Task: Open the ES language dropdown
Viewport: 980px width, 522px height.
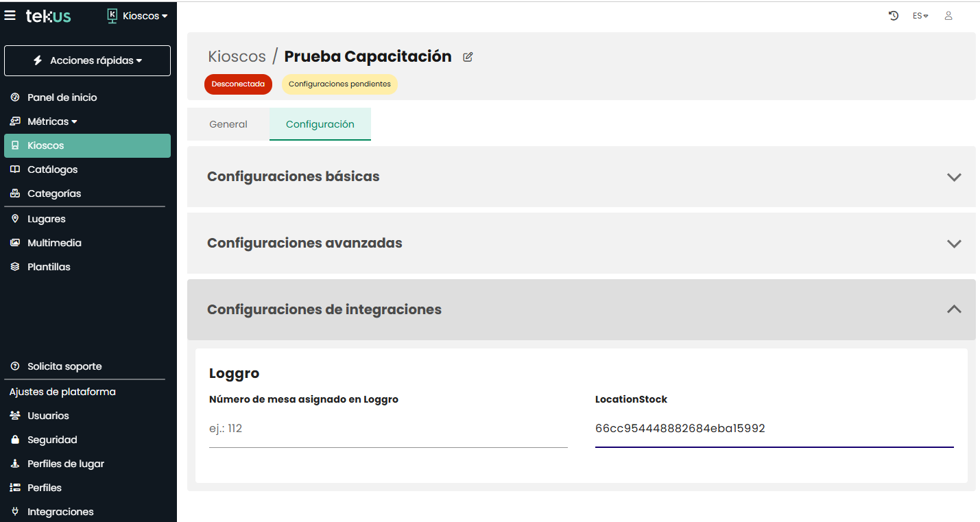Action: pos(920,16)
